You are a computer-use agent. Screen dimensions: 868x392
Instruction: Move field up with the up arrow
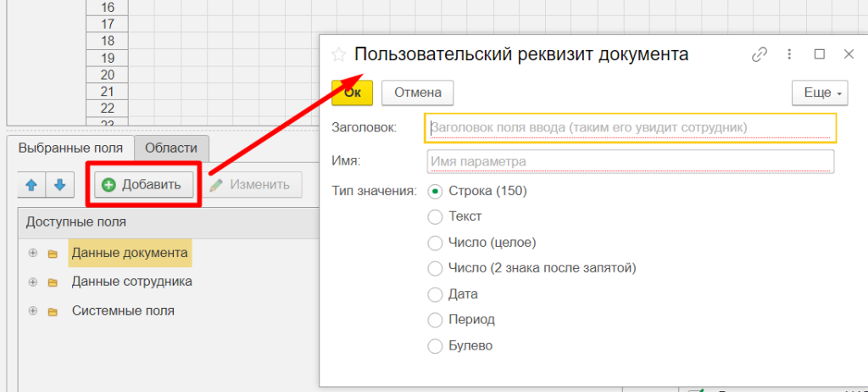[31, 184]
